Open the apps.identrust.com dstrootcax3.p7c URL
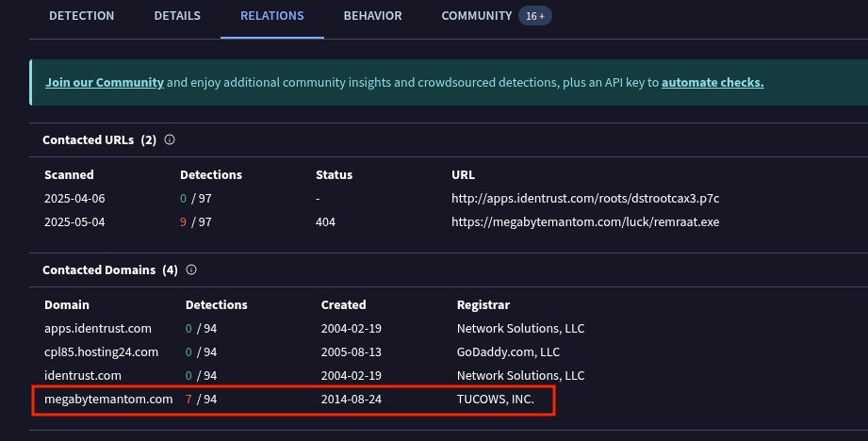The width and height of the screenshot is (868, 441). point(585,198)
